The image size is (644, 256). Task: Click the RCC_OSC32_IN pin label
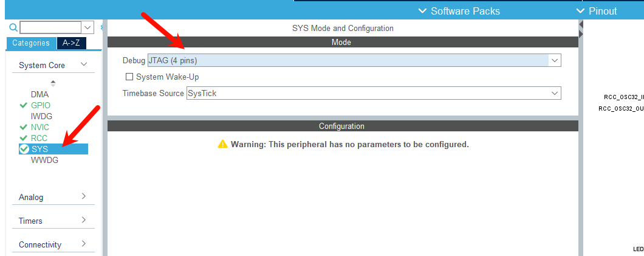(623, 97)
